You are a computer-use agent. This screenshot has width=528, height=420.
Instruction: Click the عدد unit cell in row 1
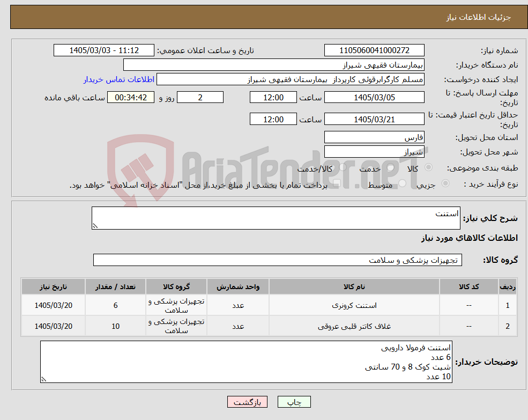click(238, 305)
